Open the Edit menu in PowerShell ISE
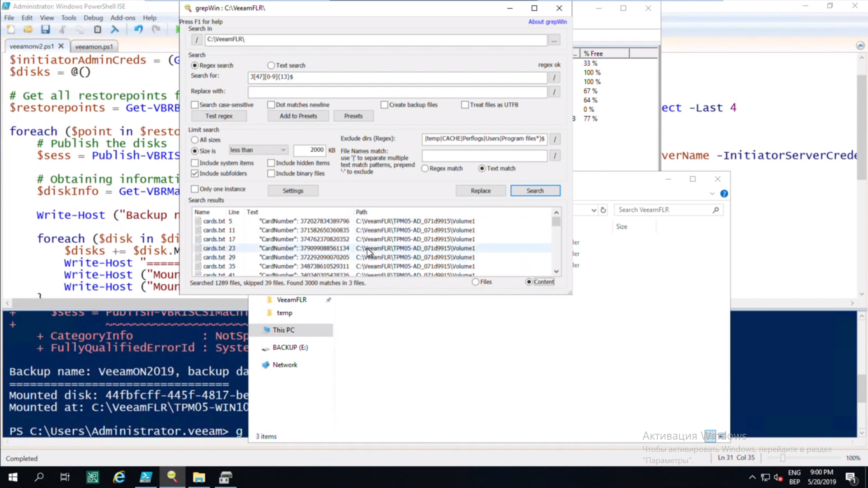 click(27, 18)
